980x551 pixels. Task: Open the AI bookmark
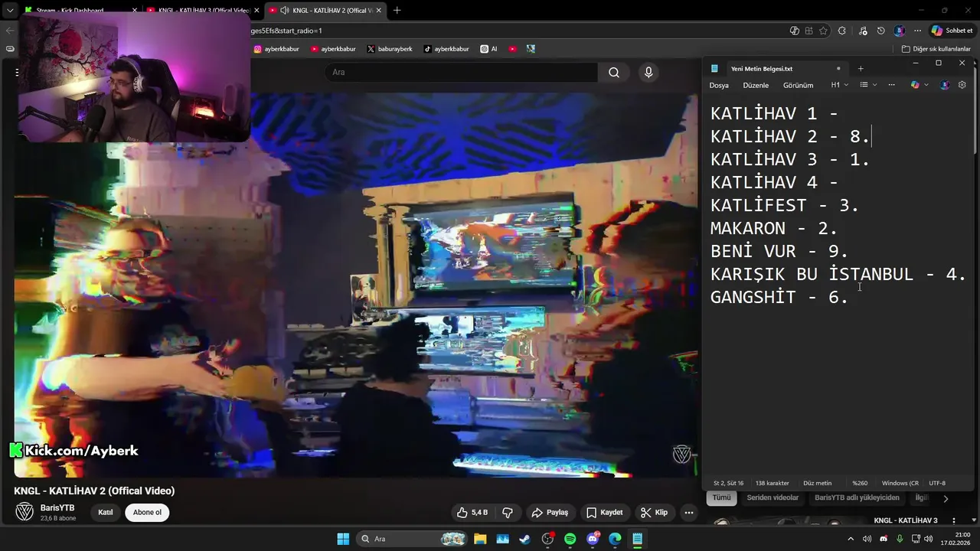tap(488, 49)
